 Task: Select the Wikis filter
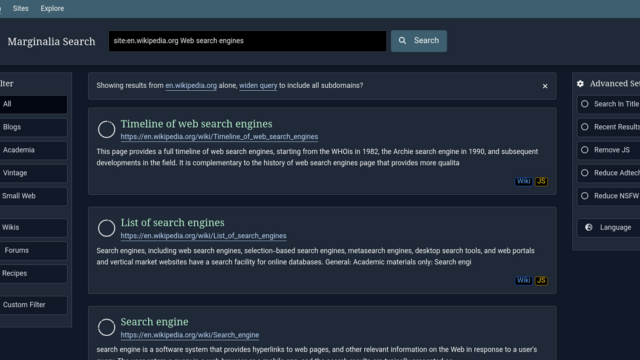(x=33, y=228)
